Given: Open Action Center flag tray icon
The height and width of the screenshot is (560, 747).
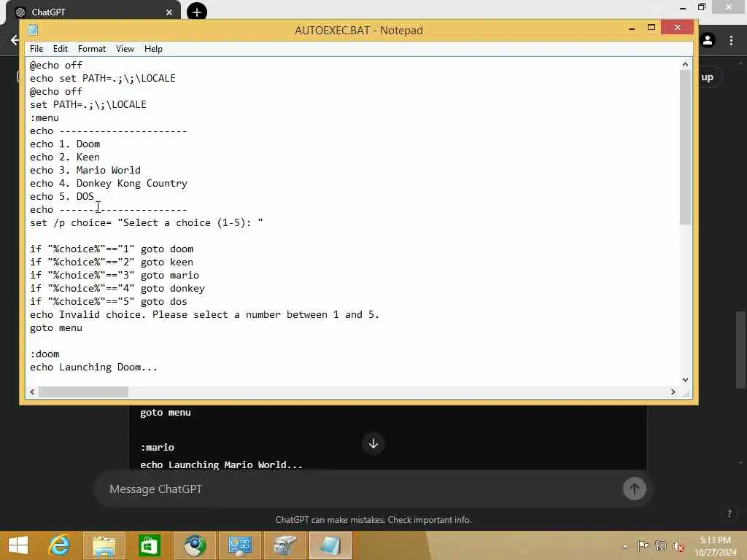Looking at the screenshot, I should 642,545.
